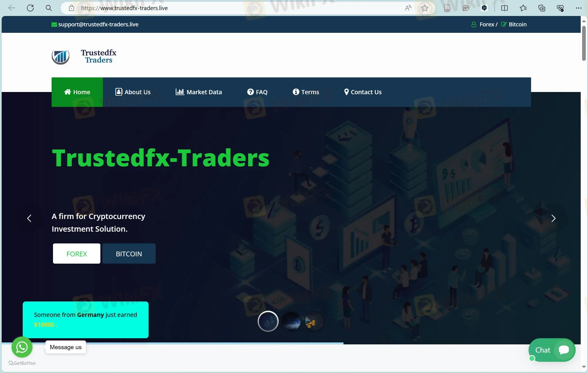This screenshot has height=373, width=588.
Task: Click the FOREX button
Action: [x=77, y=253]
